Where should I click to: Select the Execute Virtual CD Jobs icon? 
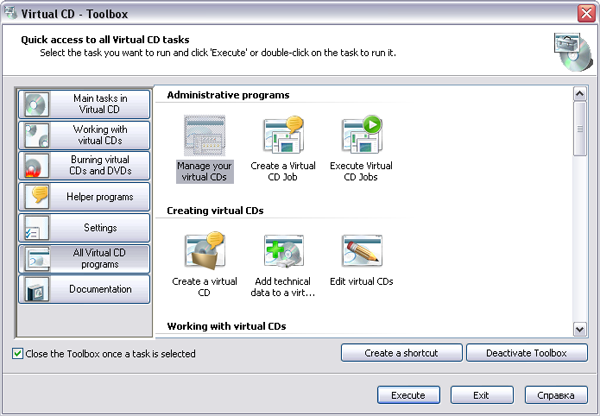point(362,135)
